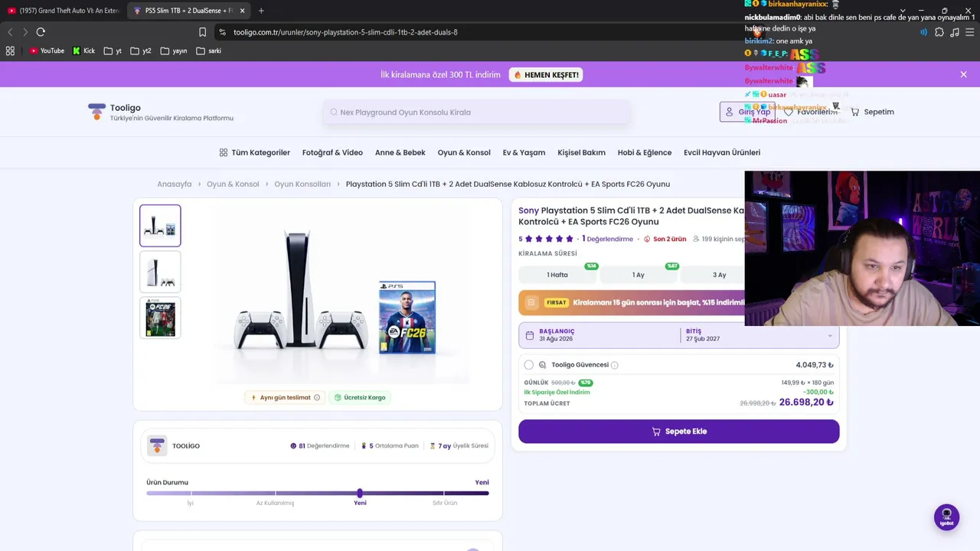The width and height of the screenshot is (980, 551).
Task: Click the Tooligo logo in the header
Action: coord(96,112)
